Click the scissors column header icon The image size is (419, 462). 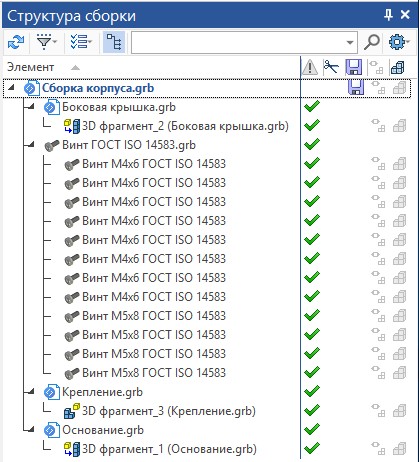(331, 68)
